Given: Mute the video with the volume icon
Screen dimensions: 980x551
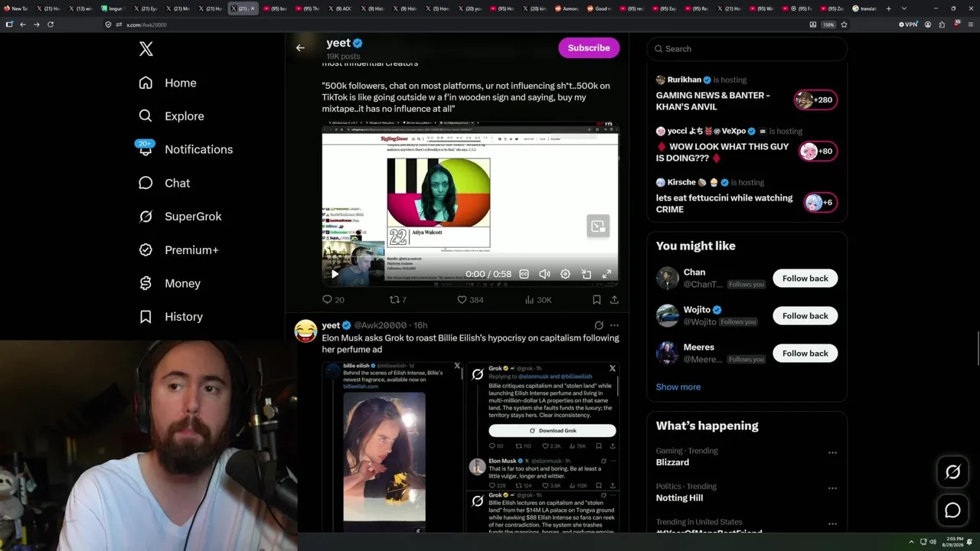Looking at the screenshot, I should point(544,274).
